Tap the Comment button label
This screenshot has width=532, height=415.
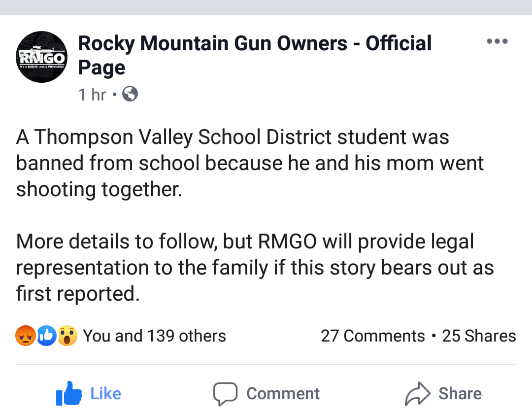tap(283, 394)
